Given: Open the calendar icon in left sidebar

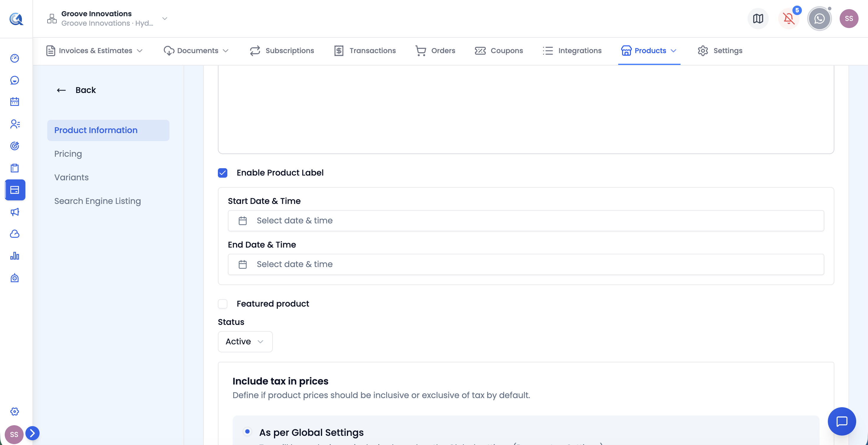Looking at the screenshot, I should tap(14, 102).
